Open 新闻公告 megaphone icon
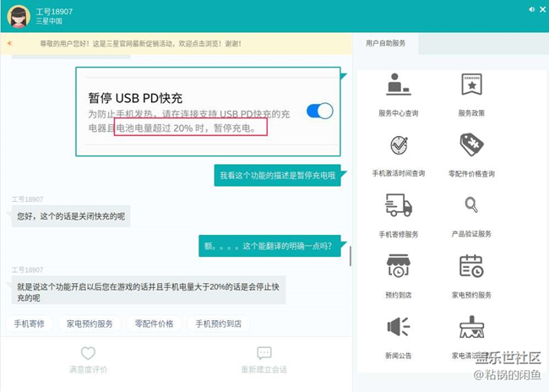 pyautogui.click(x=398, y=327)
